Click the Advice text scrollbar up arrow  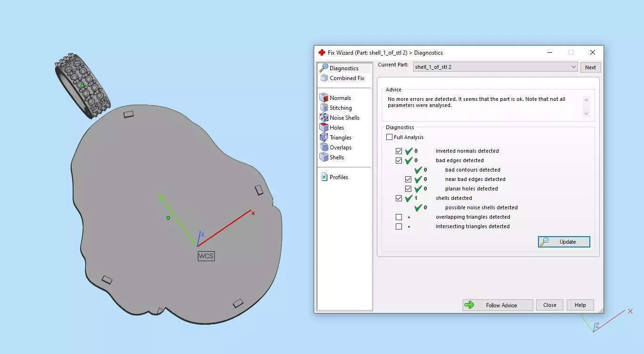(586, 99)
